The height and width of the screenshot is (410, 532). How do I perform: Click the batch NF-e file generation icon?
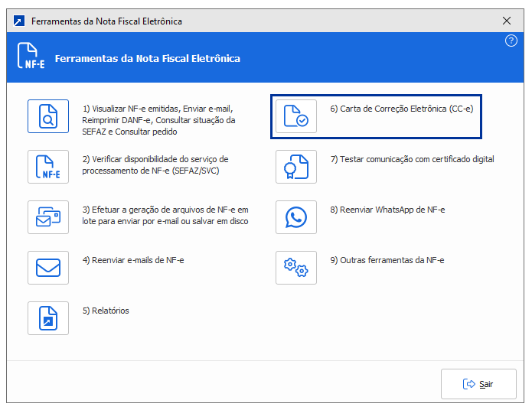48,217
